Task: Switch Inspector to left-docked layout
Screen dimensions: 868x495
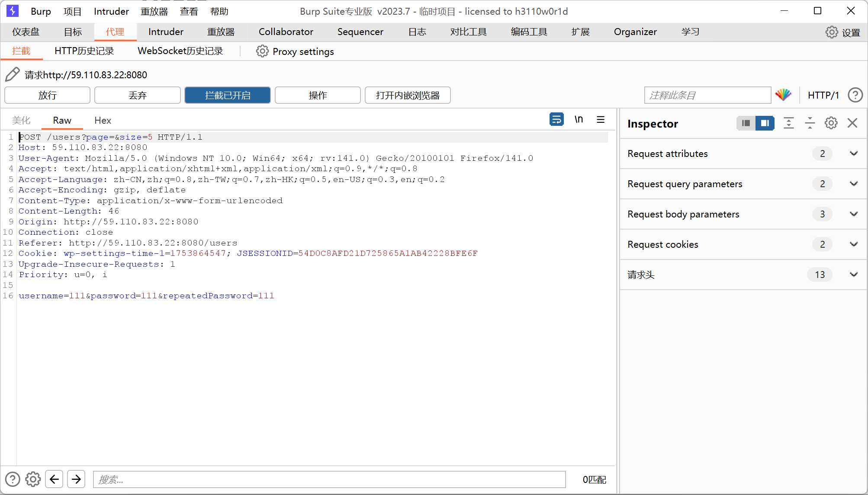Action: coord(746,123)
